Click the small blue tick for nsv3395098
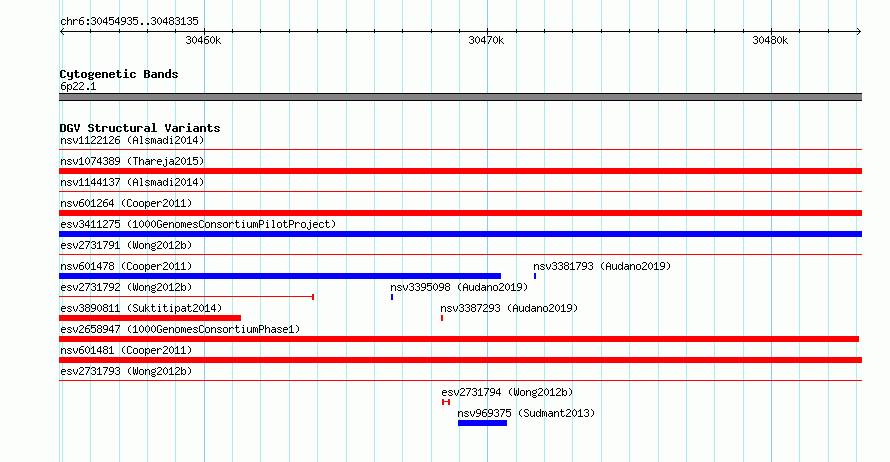 [392, 297]
